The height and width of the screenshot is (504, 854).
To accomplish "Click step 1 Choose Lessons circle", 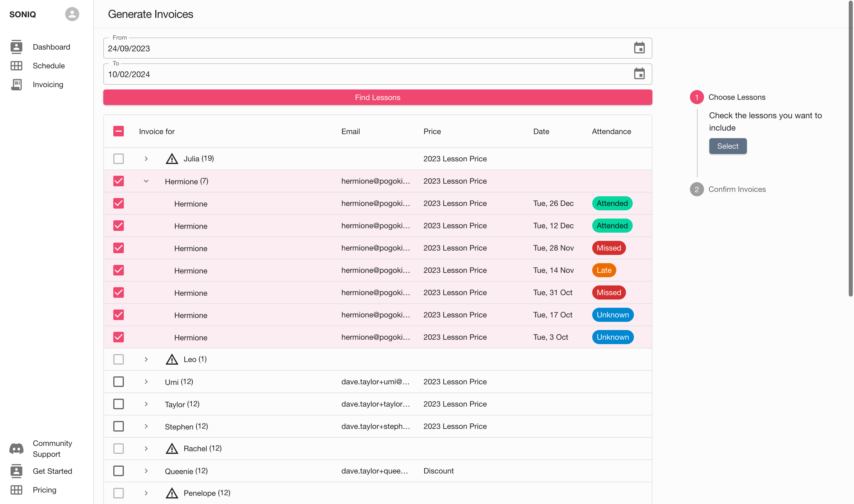I will pyautogui.click(x=696, y=97).
